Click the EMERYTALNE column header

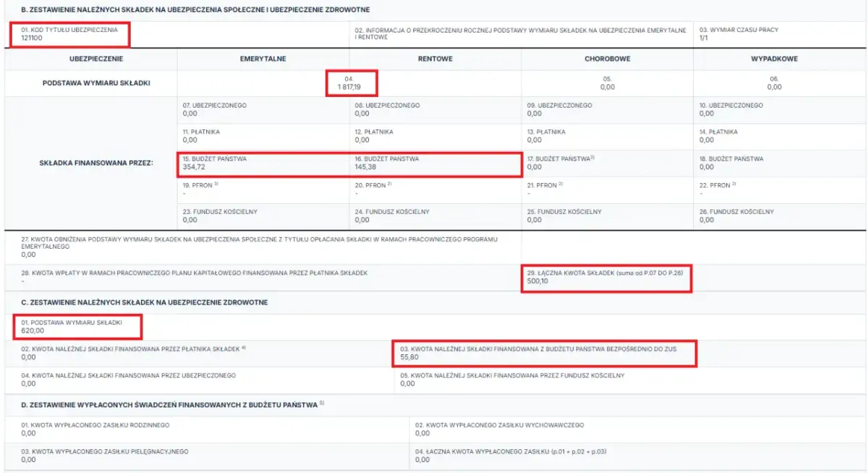263,59
